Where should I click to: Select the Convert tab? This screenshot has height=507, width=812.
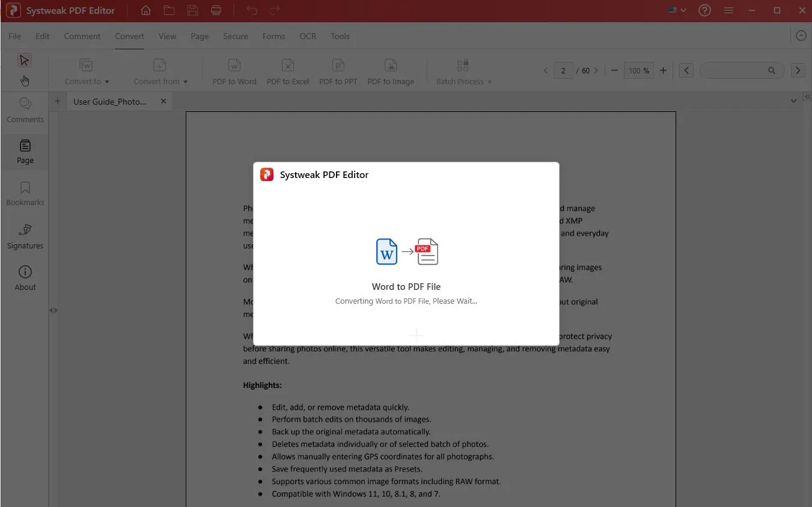point(129,36)
